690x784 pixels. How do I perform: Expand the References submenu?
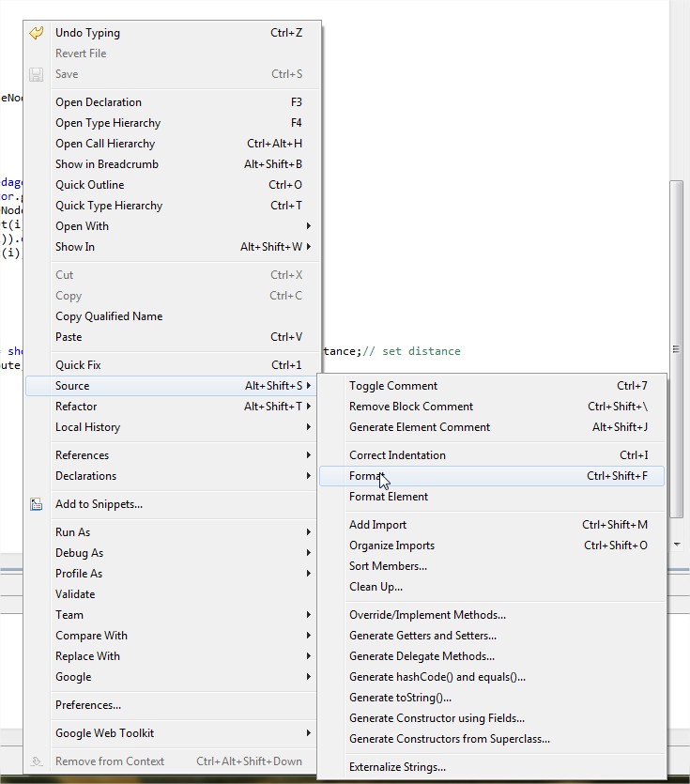click(x=172, y=455)
